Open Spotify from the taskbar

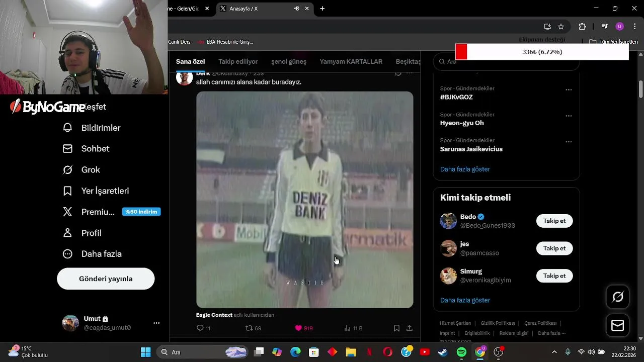click(x=461, y=352)
